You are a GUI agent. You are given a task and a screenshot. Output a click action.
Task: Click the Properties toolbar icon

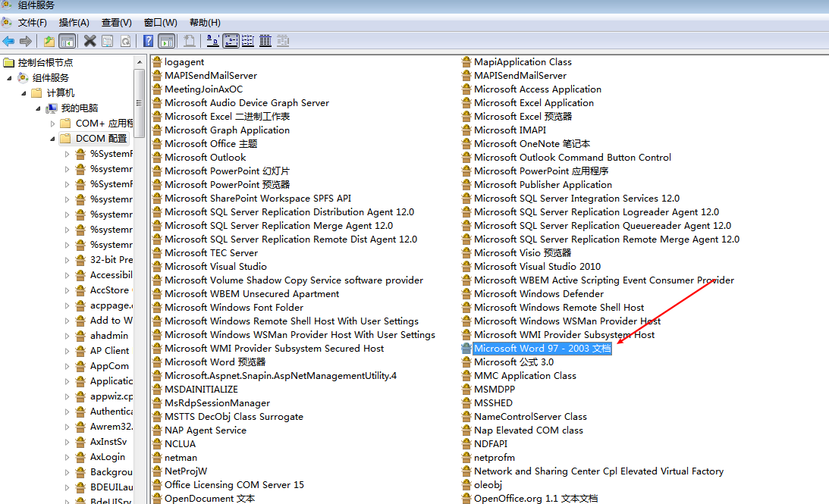point(107,41)
